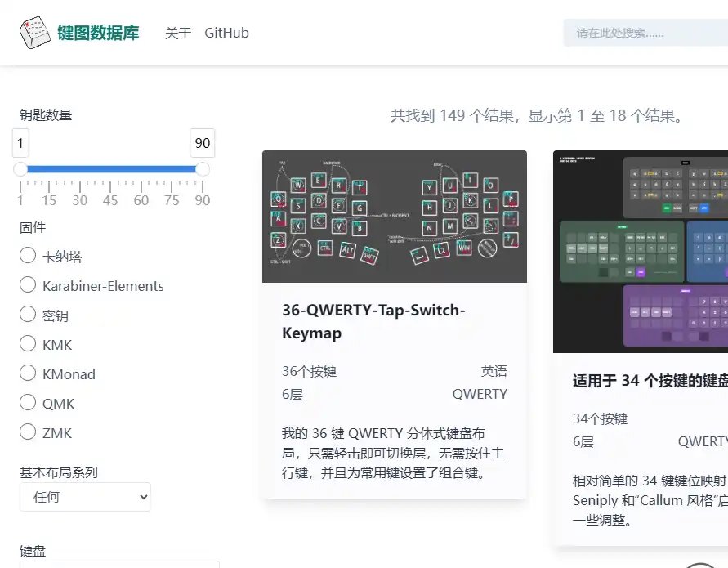Open the GitHub link in header
Image resolution: width=728 pixels, height=568 pixels.
pyautogui.click(x=226, y=33)
